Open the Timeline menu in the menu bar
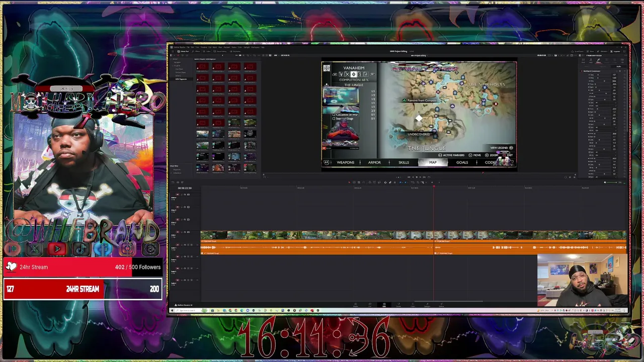The width and height of the screenshot is (644, 362). [x=204, y=47]
